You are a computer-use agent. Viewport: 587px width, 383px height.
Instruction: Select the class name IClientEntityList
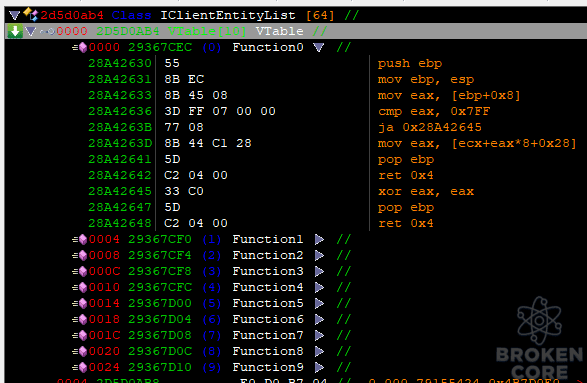(x=228, y=15)
